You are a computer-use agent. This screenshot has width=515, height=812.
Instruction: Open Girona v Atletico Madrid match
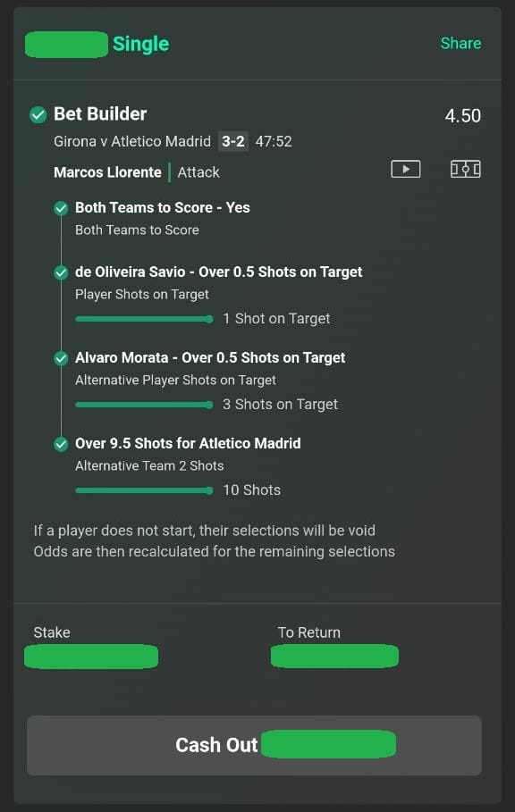point(132,141)
